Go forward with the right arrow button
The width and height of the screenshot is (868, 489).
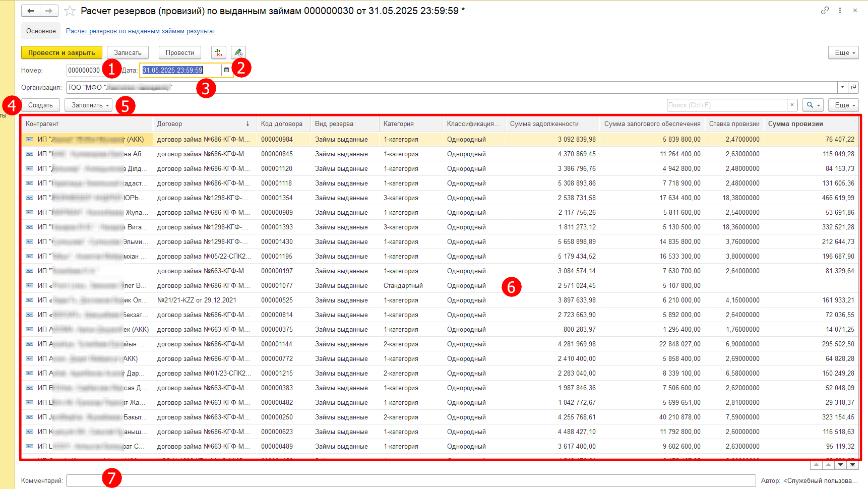tap(49, 11)
